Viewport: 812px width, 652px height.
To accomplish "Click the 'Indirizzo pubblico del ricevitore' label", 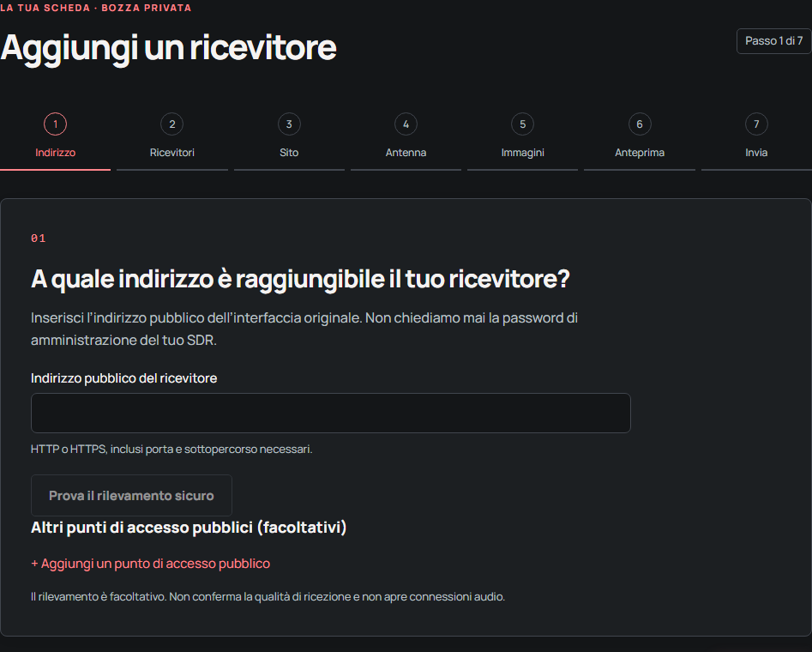I will (123, 378).
